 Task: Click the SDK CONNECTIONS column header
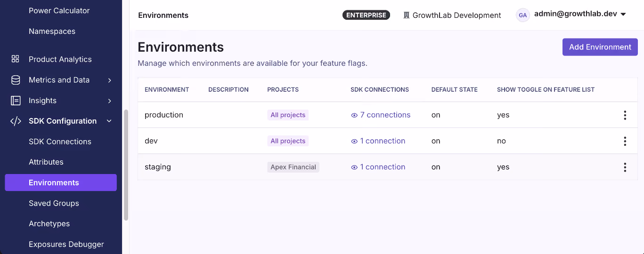(380, 89)
